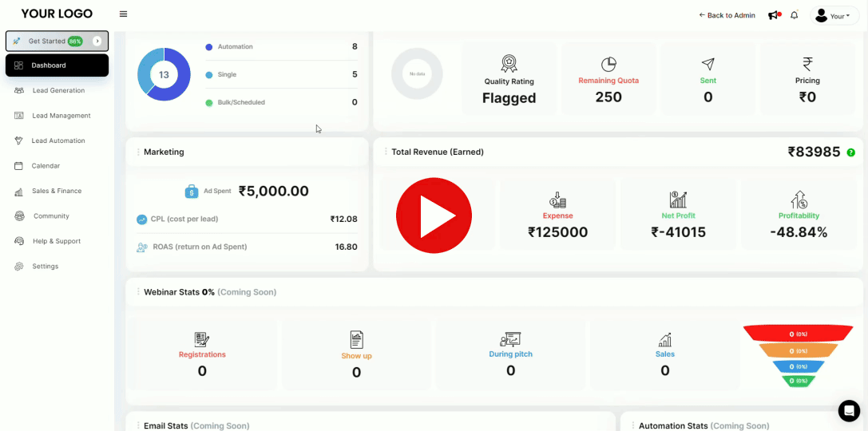Expand the Your profile dropdown
Screen dimensions: 868x431
tap(834, 16)
